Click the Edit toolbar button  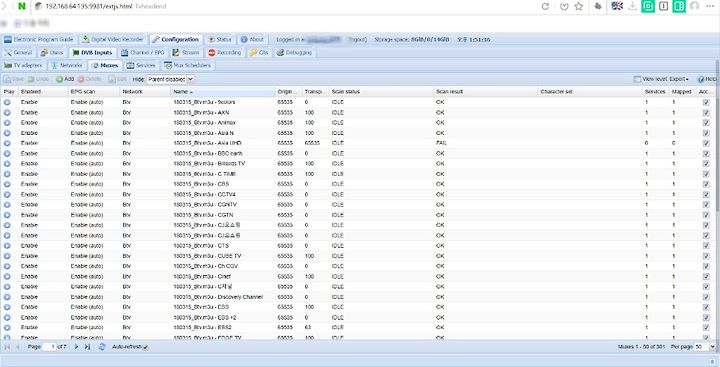[118, 79]
